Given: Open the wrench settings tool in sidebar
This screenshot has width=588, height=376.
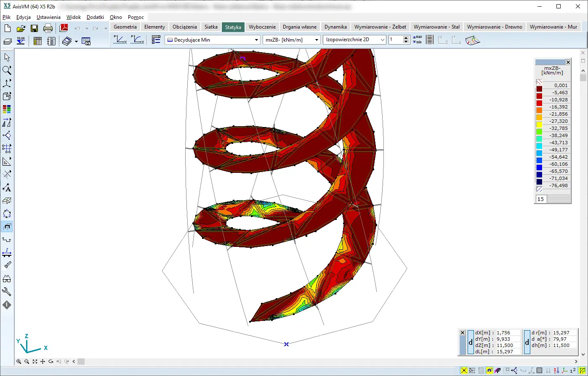Looking at the screenshot, I should point(7,292).
